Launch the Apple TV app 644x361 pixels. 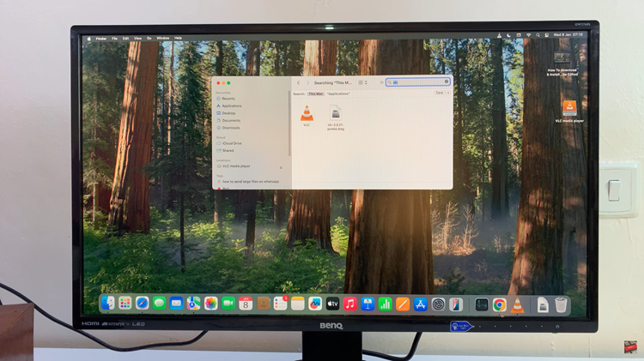coord(332,304)
